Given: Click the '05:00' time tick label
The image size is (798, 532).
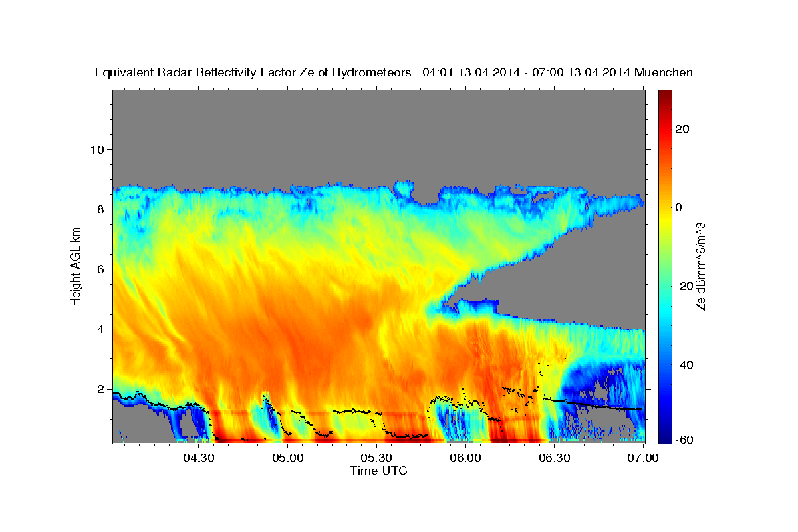Looking at the screenshot, I should coord(288,458).
